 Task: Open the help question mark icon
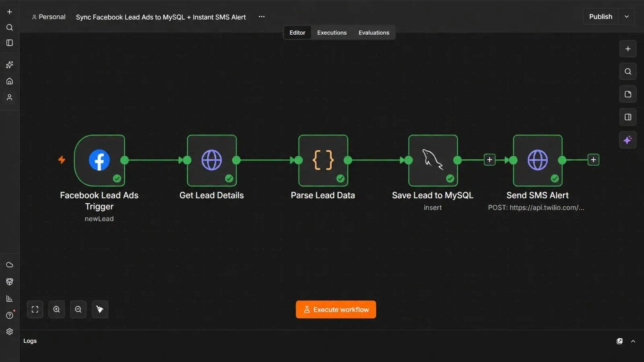coord(10,315)
